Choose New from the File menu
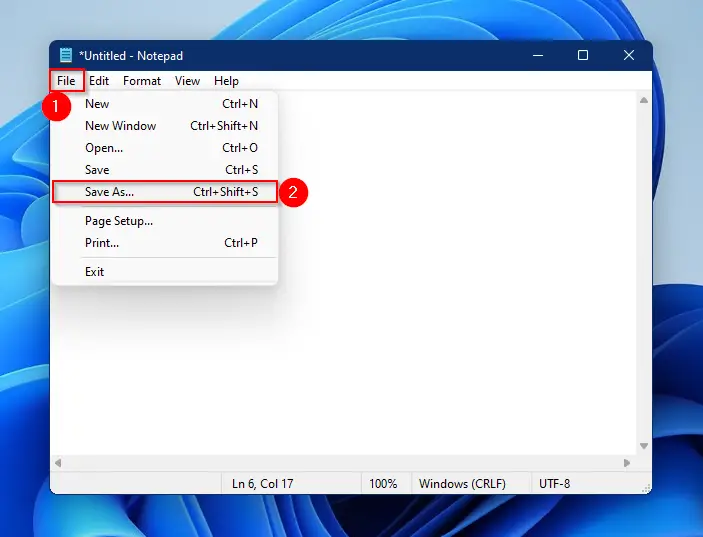Screen dimensions: 703x537 click(165, 104)
